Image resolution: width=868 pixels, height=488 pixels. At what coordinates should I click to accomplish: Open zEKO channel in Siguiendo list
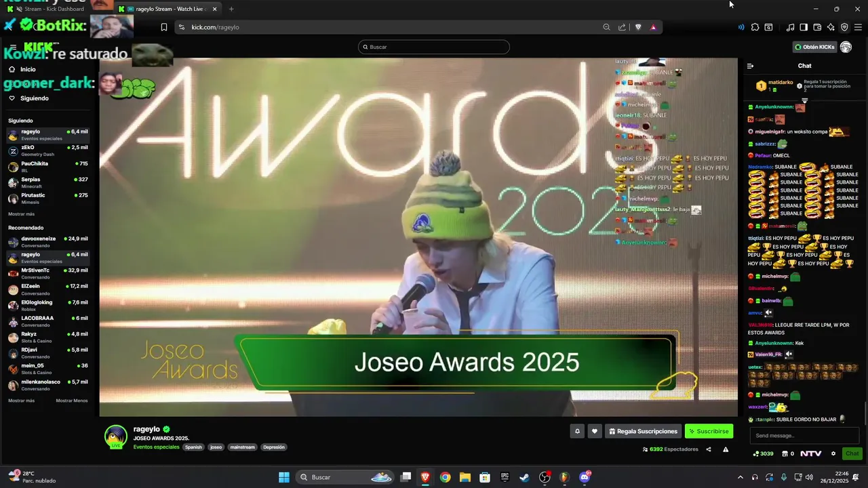48,150
